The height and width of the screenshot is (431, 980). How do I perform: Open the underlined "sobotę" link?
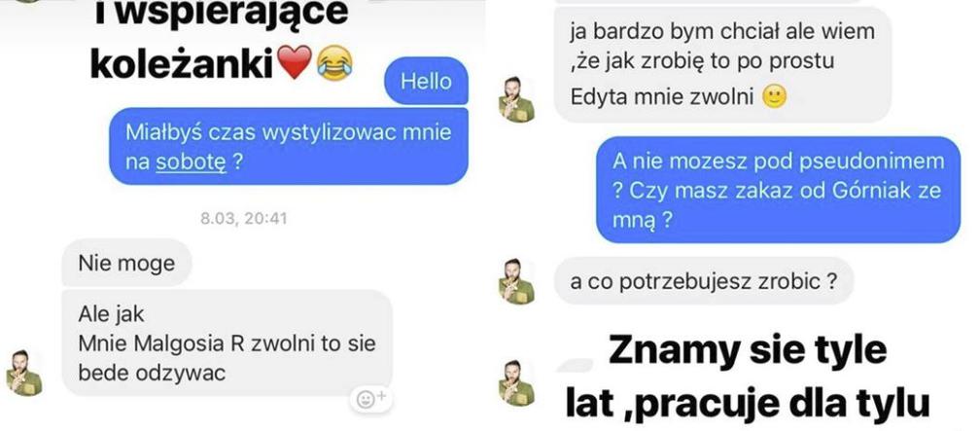(191, 162)
